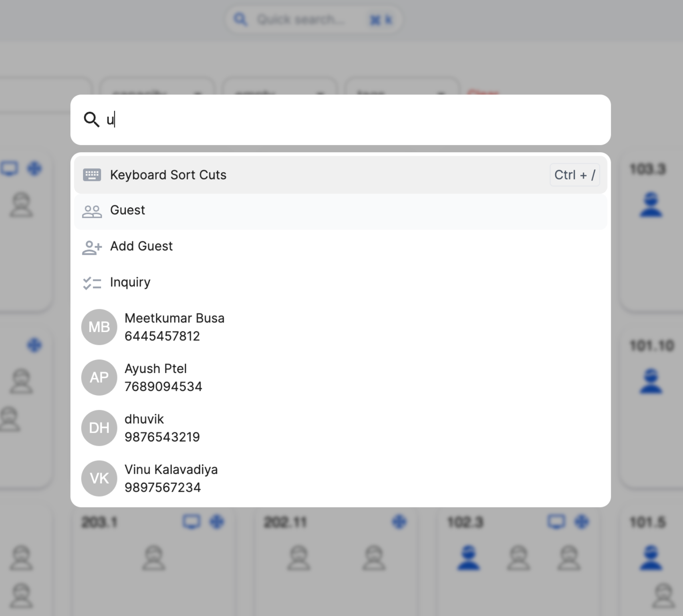The width and height of the screenshot is (683, 616).
Task: Click the blue occupied bed in room 102.3
Action: pos(469,557)
